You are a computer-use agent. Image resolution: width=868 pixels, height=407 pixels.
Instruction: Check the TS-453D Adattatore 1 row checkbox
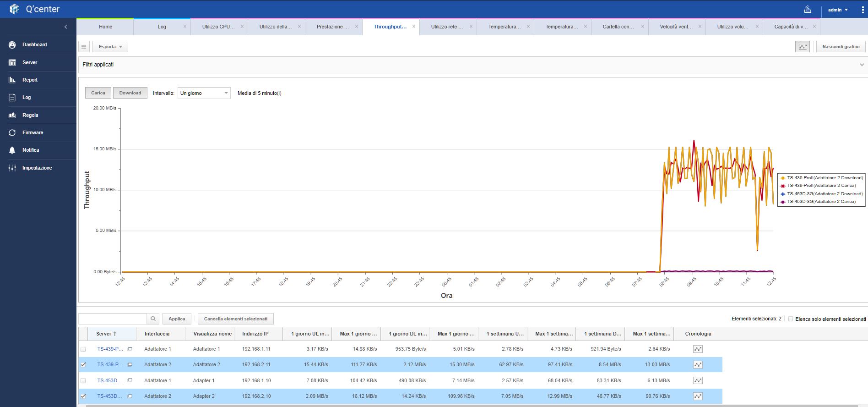pyautogui.click(x=83, y=381)
